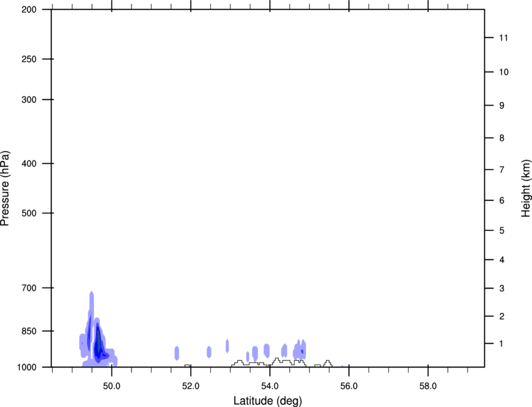The width and height of the screenshot is (532, 407).
Task: Select the 700 pressure tick label
Action: 29,288
